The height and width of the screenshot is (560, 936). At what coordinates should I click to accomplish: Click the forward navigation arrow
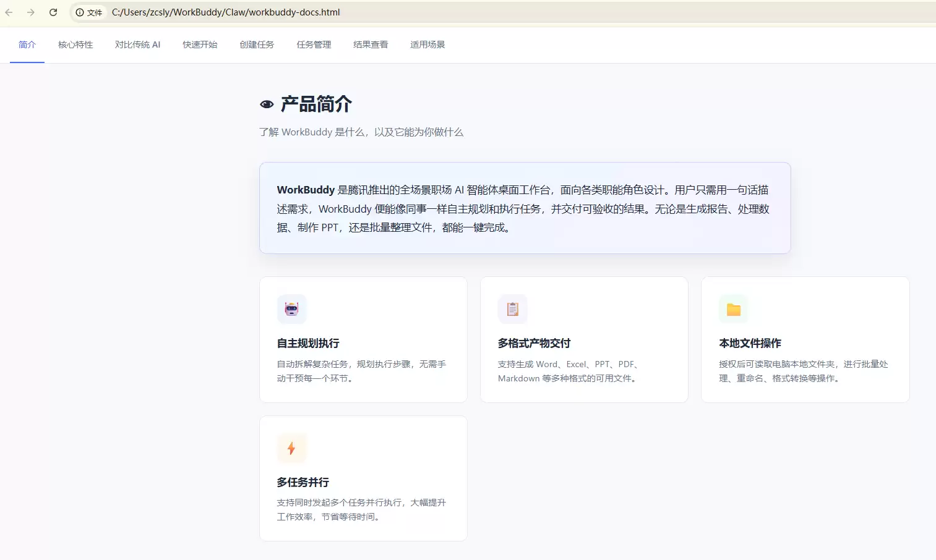click(x=31, y=12)
